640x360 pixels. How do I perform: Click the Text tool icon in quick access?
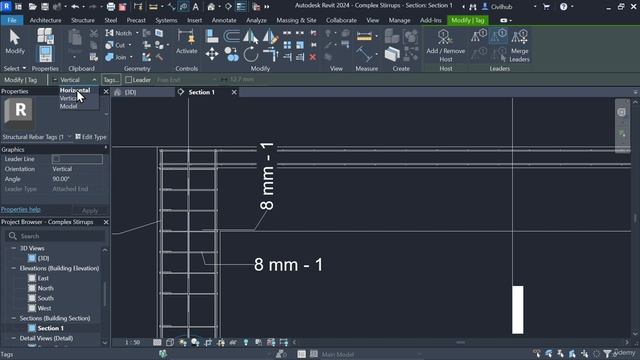coord(196,7)
